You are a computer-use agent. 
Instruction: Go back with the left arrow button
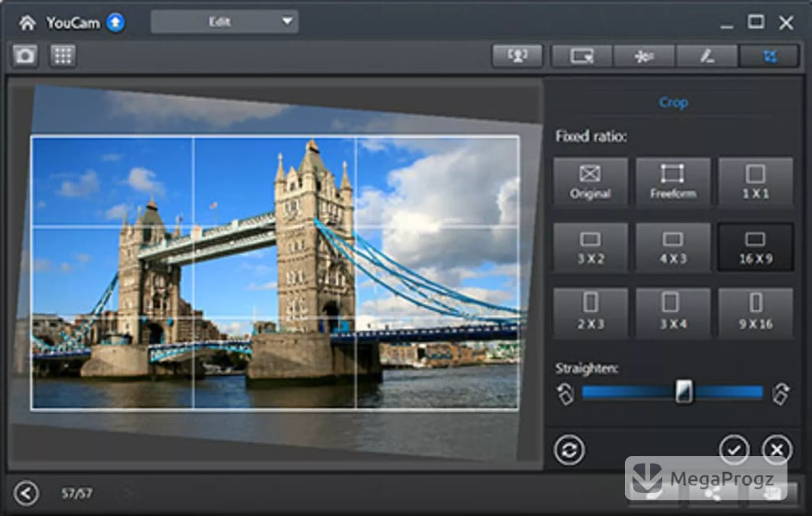coord(26,493)
